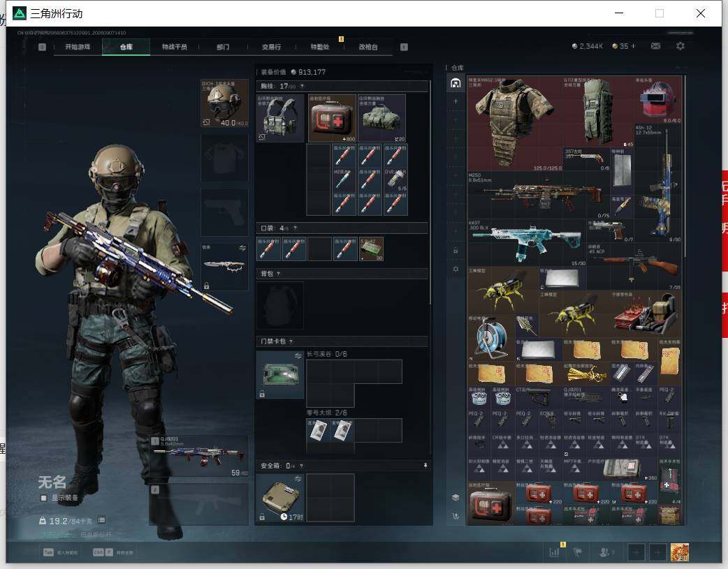Select the green duffel bag item with 20
The height and width of the screenshot is (569, 728).
(381, 118)
